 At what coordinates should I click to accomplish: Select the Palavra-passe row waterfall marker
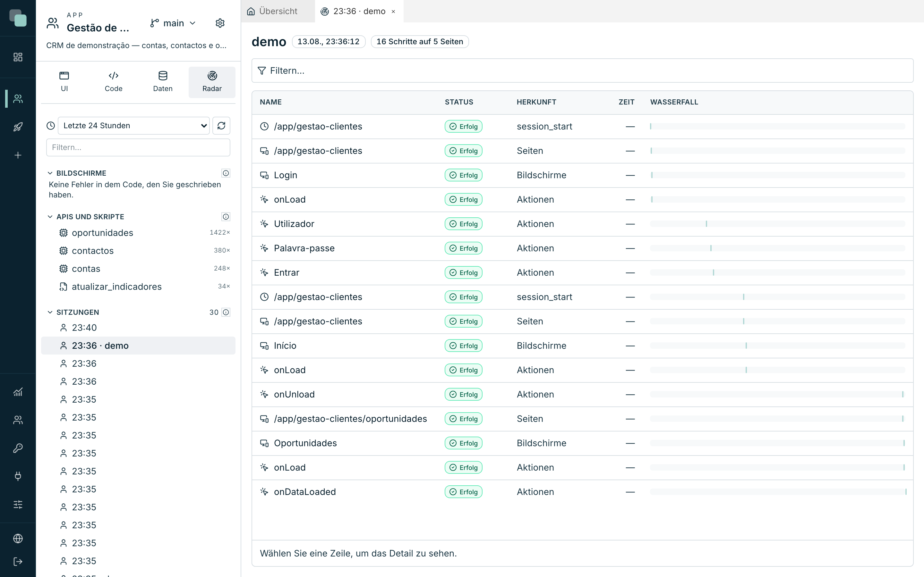tap(711, 248)
